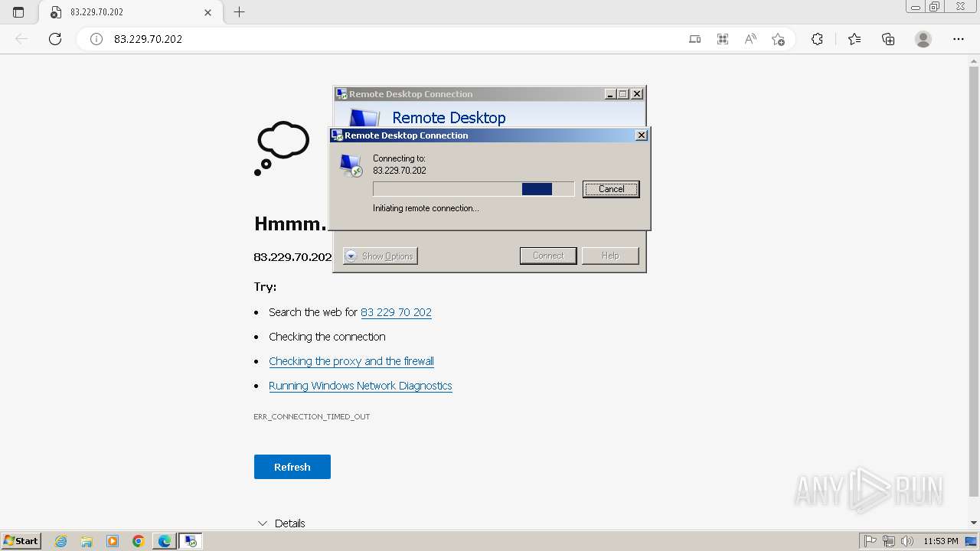Open the network tray icon
980x551 pixels.
coord(889,541)
